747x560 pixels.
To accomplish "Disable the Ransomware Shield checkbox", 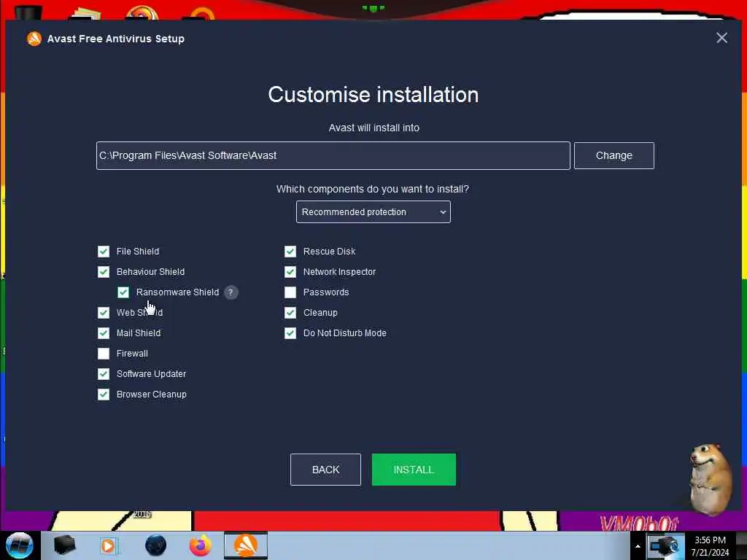I will (x=123, y=292).
